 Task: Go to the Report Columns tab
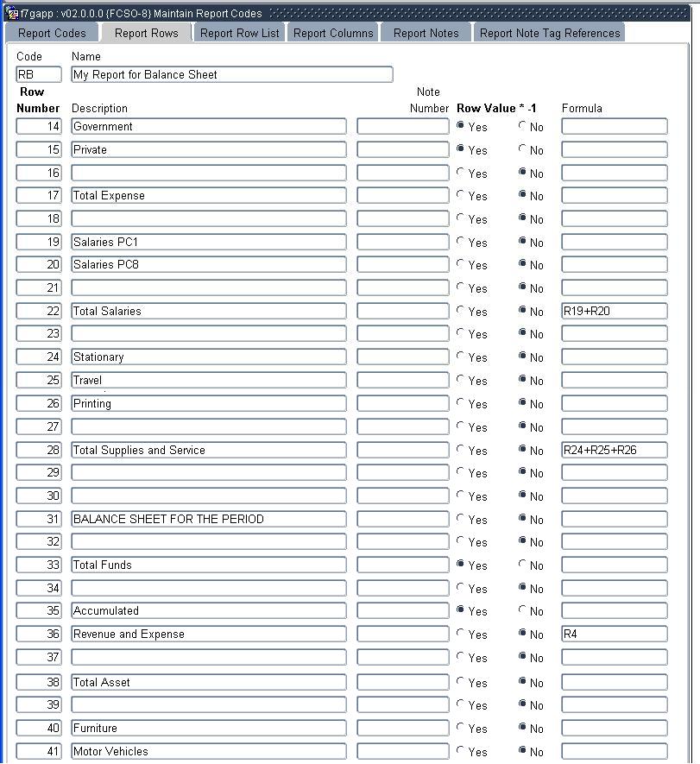(333, 33)
